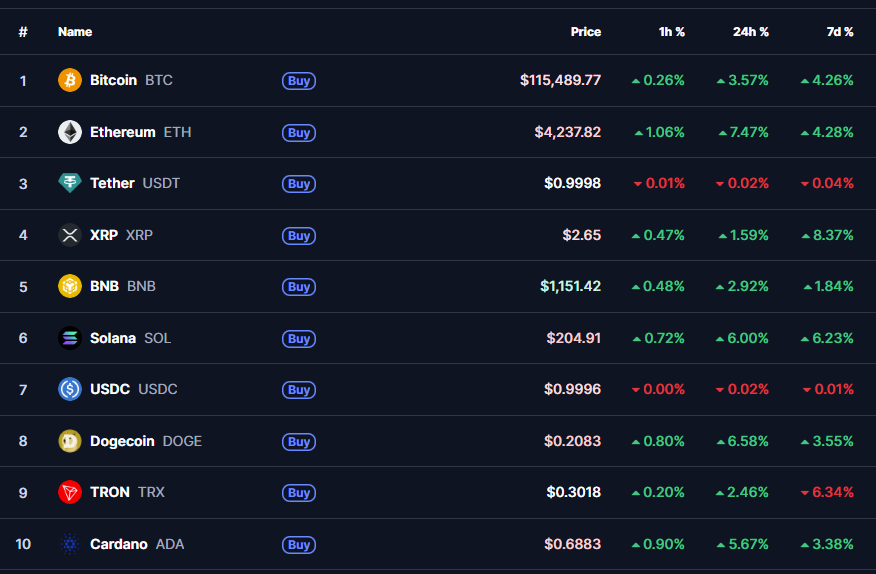Click the Buy button for Solana

click(299, 339)
